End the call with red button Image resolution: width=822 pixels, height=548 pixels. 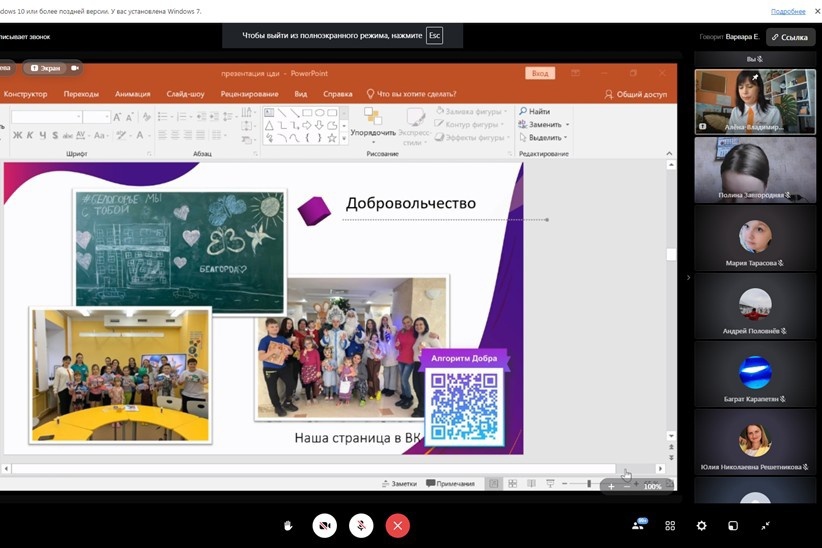click(x=397, y=525)
